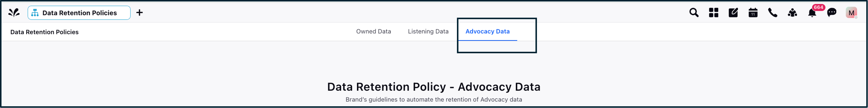Add a new tab with the plus icon
Viewport: 868px width, 108px height.
coord(140,13)
